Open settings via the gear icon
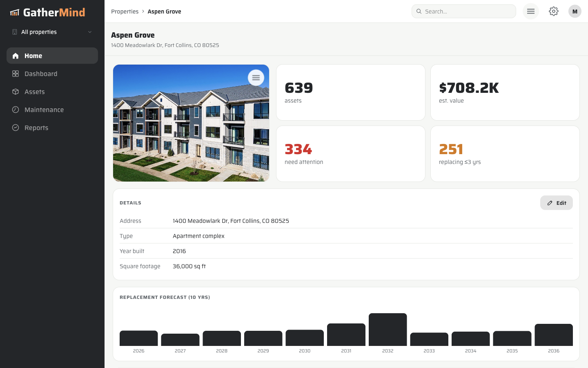The image size is (588, 368). pos(554,11)
